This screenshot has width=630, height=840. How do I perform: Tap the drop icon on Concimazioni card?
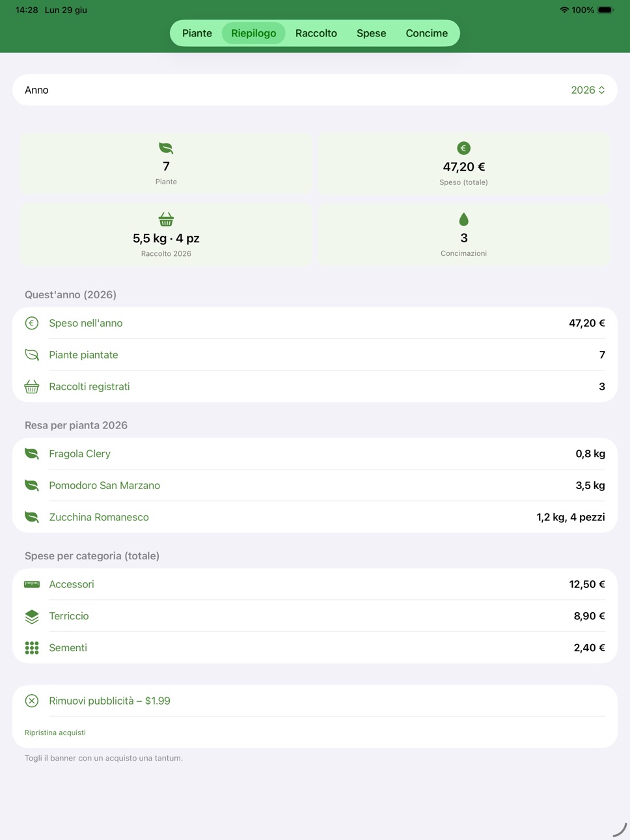463,219
